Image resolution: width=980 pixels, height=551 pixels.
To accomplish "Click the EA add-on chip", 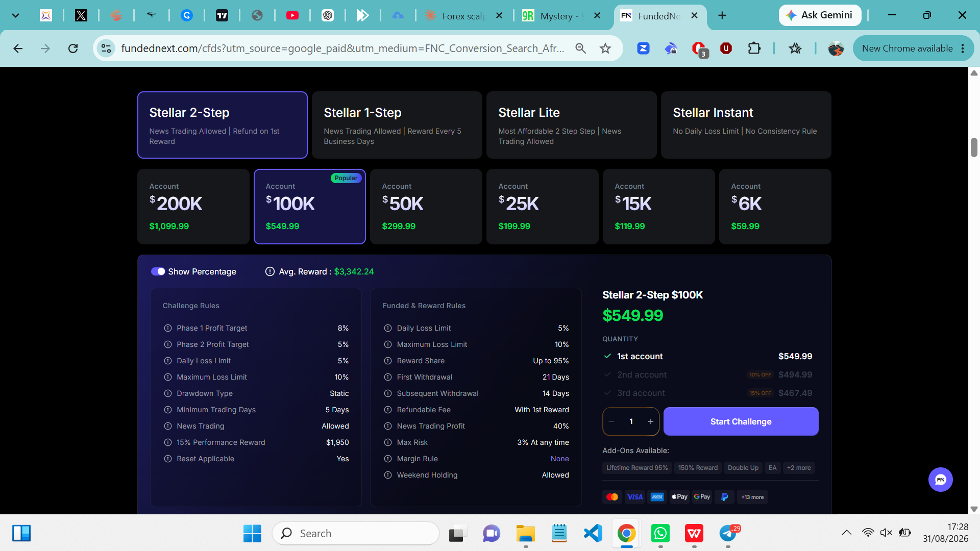I will [773, 468].
